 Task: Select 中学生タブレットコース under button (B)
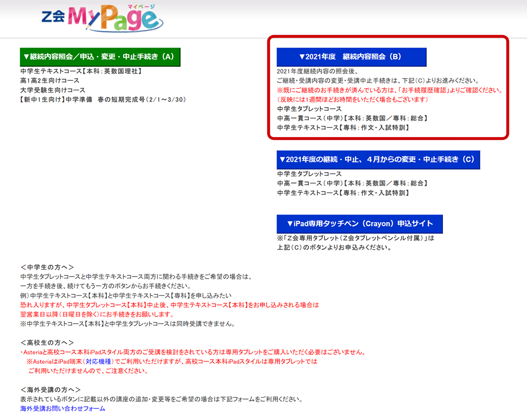pyautogui.click(x=309, y=109)
